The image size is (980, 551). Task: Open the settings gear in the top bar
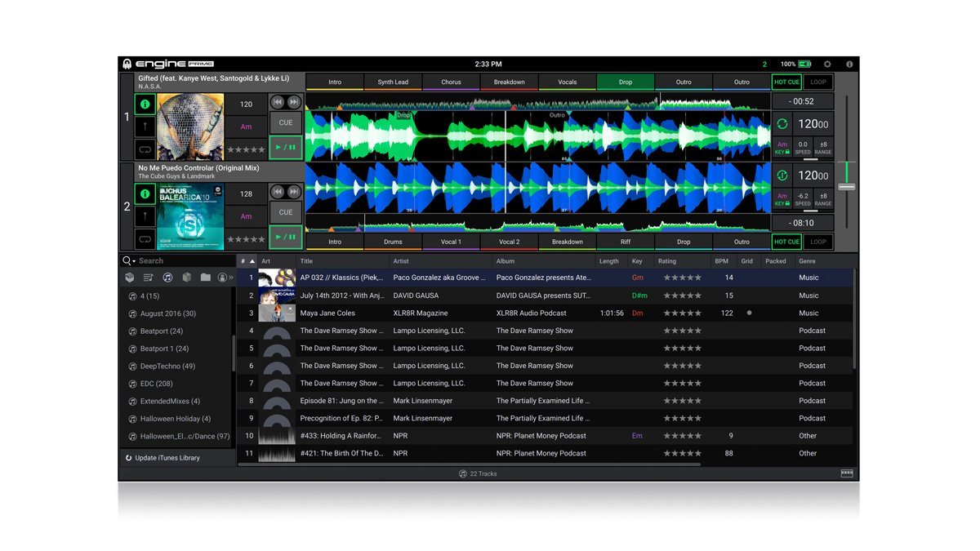click(827, 63)
